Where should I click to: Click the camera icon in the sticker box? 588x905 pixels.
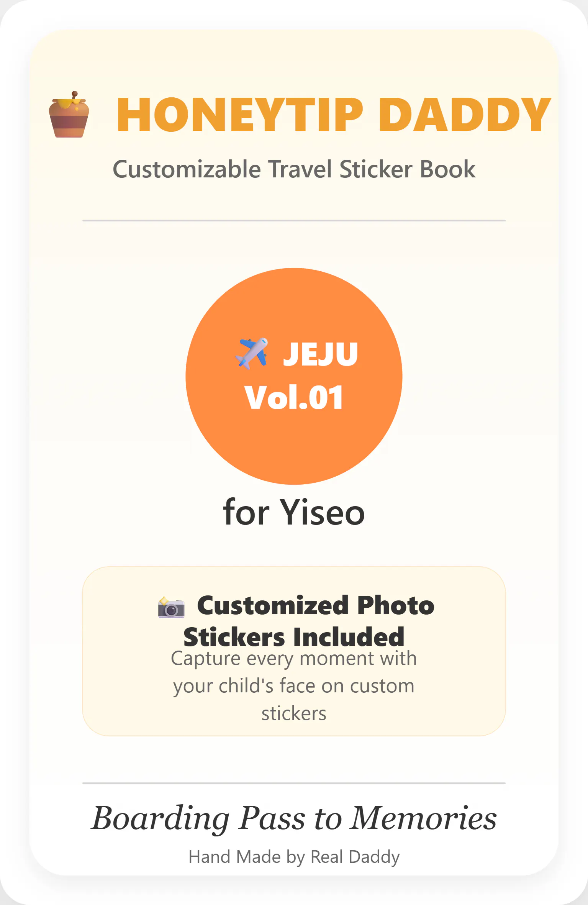click(x=171, y=607)
